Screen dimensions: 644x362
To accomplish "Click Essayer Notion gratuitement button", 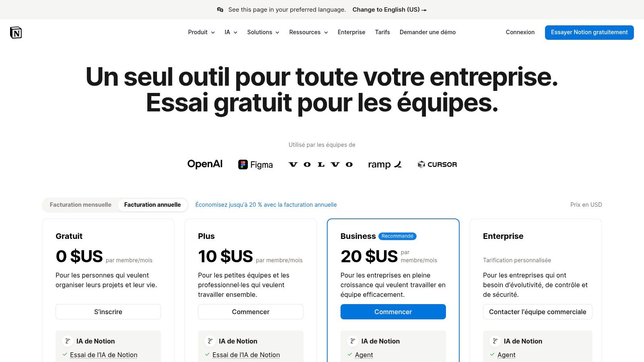I will pyautogui.click(x=589, y=33).
